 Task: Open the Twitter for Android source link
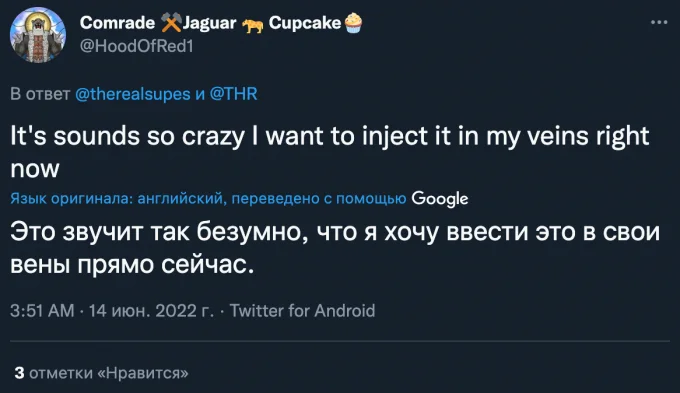302,311
